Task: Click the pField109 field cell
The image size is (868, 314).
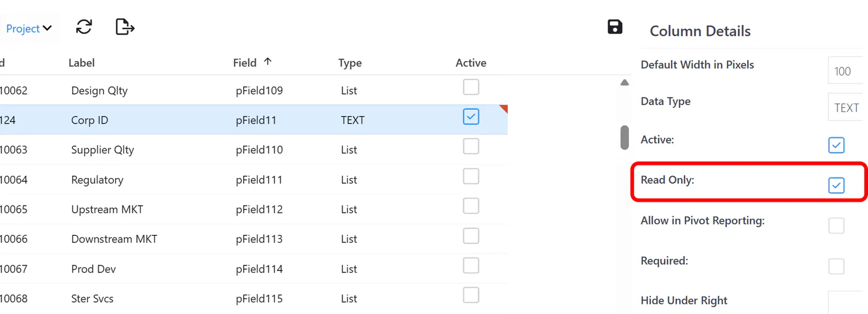Action: pos(259,91)
